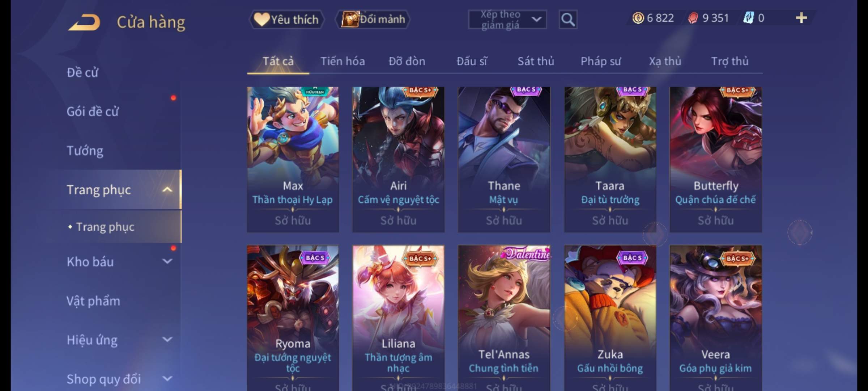Open Đổi mảnh chest exchange

[x=373, y=20]
